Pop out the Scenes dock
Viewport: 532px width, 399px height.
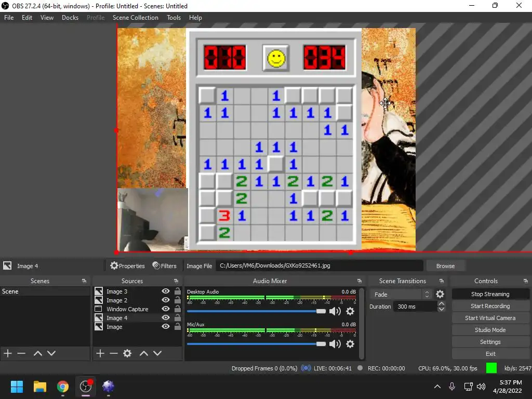tap(84, 281)
